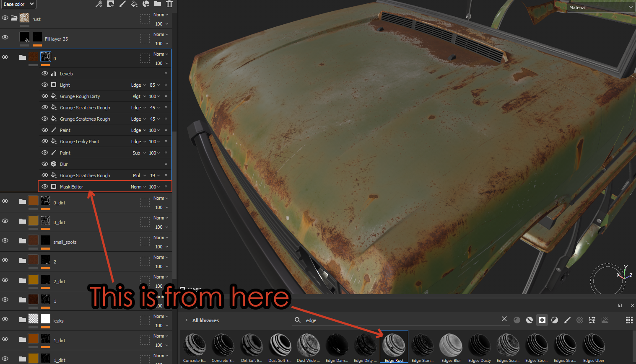Clear the shelf search with the X icon

[504, 319]
